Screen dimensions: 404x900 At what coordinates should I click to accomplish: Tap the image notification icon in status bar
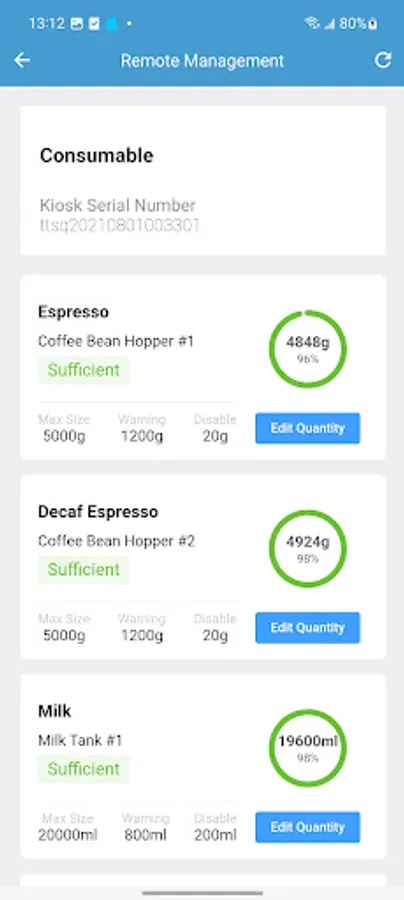coord(77,24)
